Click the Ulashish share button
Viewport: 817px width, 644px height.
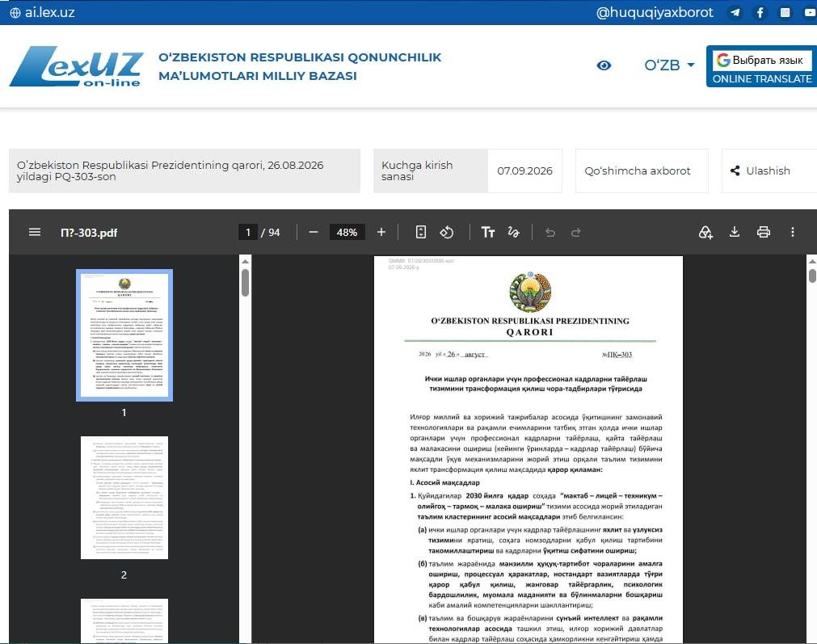coord(769,171)
